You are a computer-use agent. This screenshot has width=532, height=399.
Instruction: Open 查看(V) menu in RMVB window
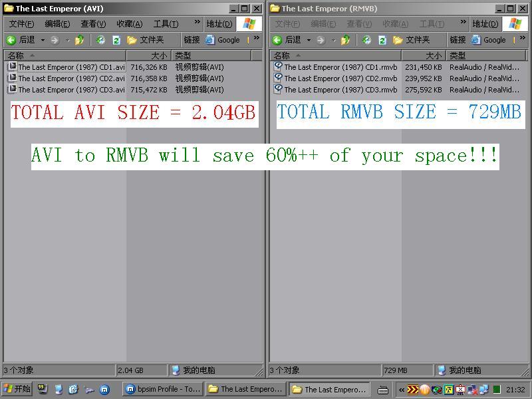[x=359, y=24]
